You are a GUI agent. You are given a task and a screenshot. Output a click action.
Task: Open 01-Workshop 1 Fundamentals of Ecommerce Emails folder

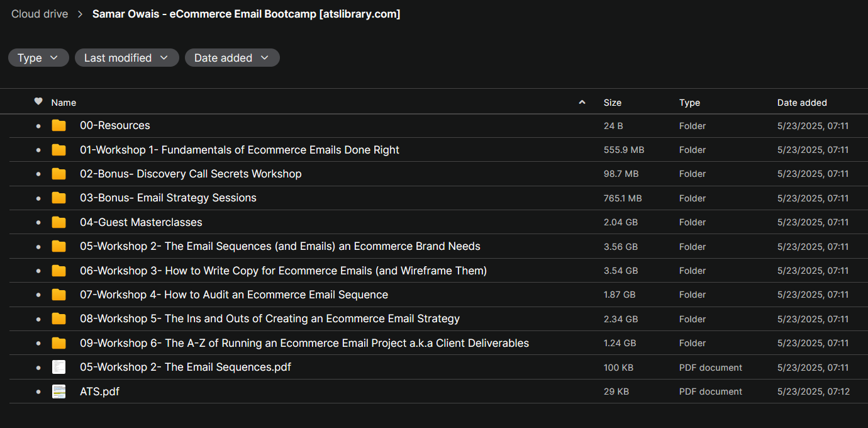[239, 150]
